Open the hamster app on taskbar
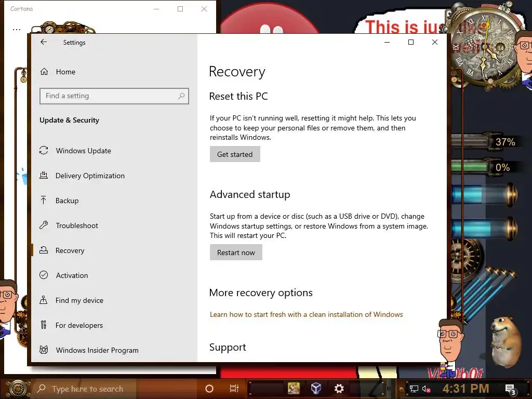Viewport: 532px width, 399px height. click(294, 389)
